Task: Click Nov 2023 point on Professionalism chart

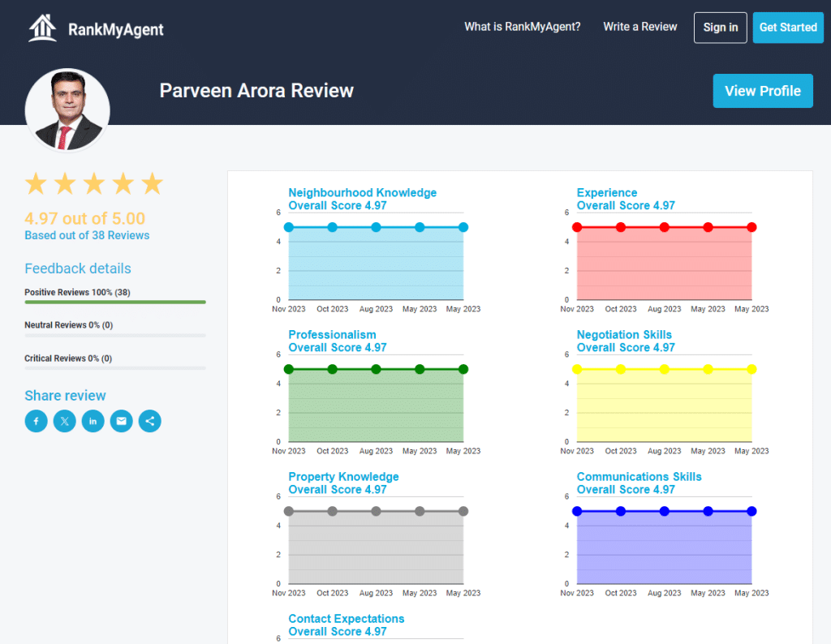Action: [289, 369]
